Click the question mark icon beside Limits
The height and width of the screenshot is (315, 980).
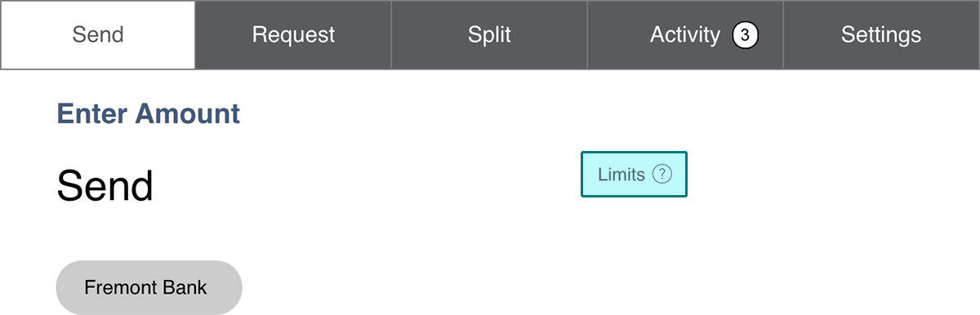coord(662,174)
